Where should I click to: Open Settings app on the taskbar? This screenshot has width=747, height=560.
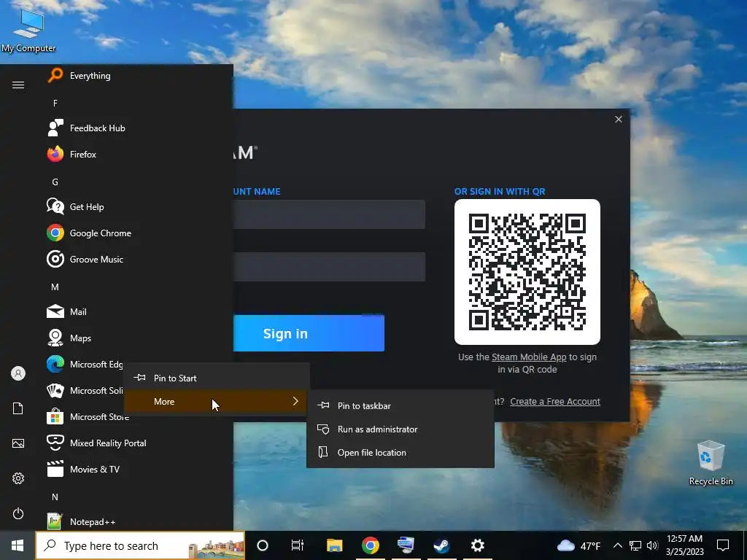point(477,545)
